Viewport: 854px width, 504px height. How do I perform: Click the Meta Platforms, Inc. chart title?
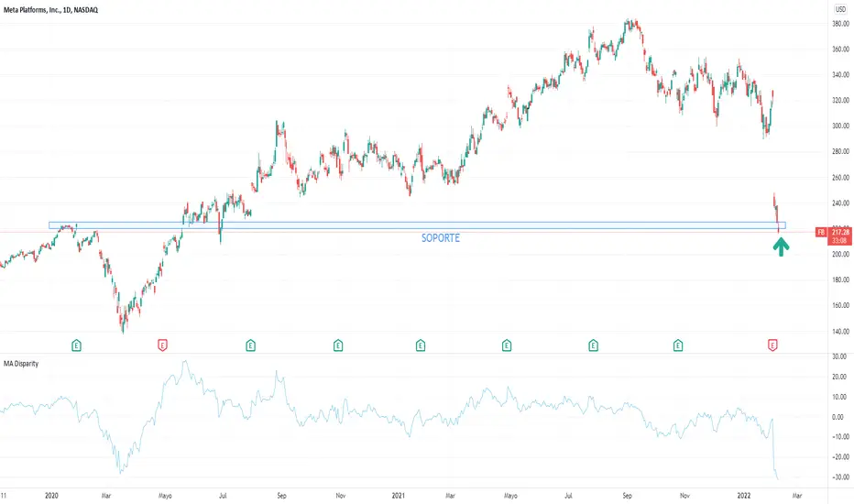[x=50, y=10]
